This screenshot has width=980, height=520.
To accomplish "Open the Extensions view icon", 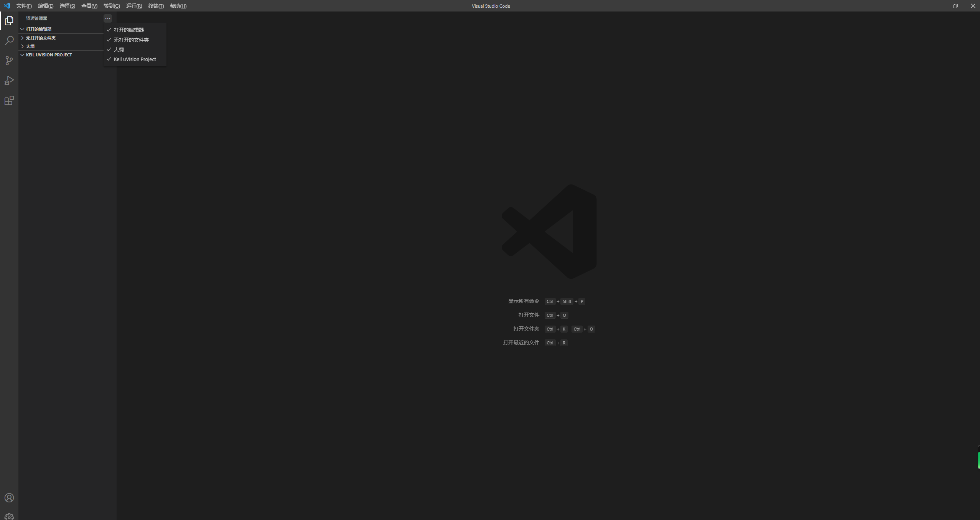I will click(9, 100).
